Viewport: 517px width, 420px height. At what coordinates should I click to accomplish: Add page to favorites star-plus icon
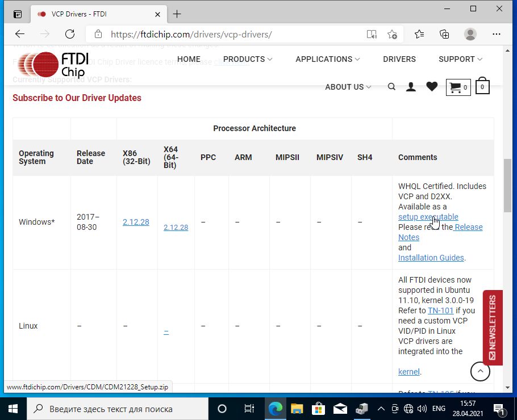[392, 34]
